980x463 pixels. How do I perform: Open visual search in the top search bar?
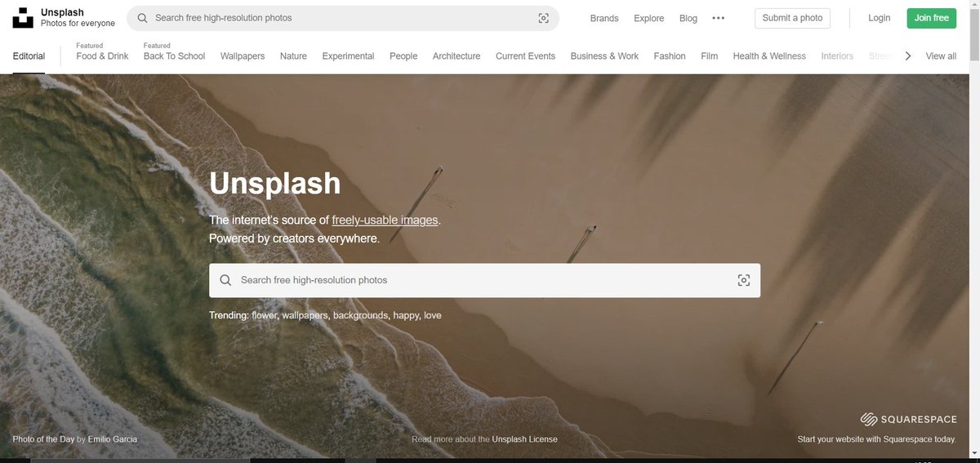[544, 18]
